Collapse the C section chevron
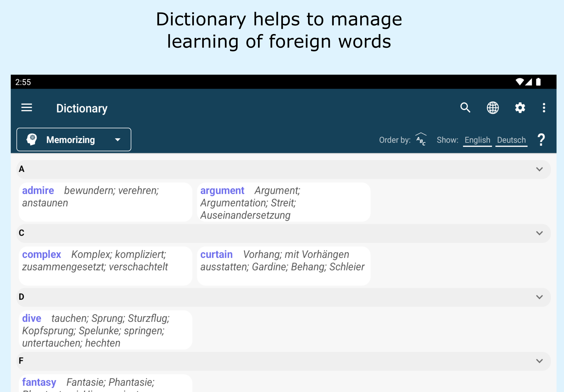564x392 pixels. (539, 233)
